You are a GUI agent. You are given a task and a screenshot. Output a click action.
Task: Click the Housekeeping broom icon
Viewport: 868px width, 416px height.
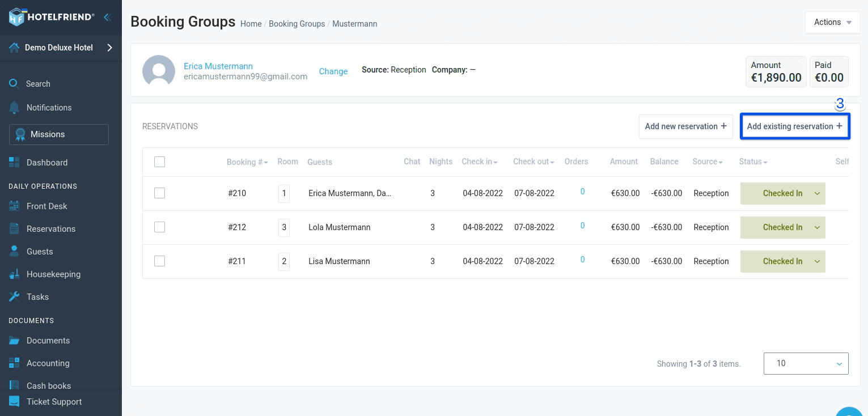14,274
